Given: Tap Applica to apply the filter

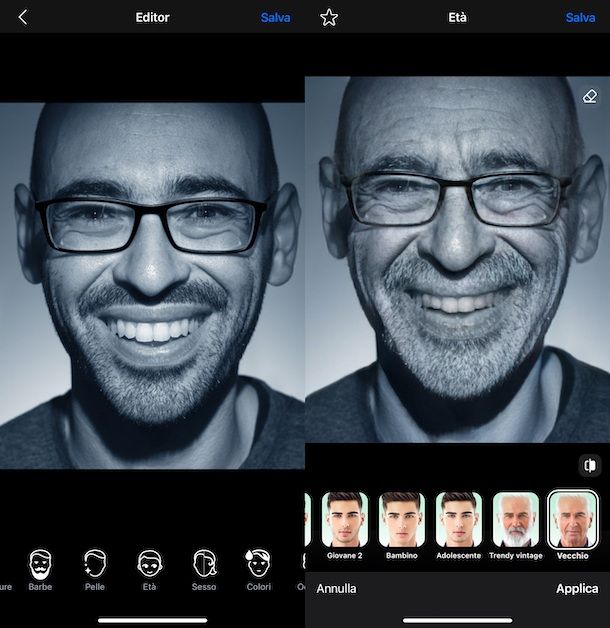Looking at the screenshot, I should coord(577,589).
